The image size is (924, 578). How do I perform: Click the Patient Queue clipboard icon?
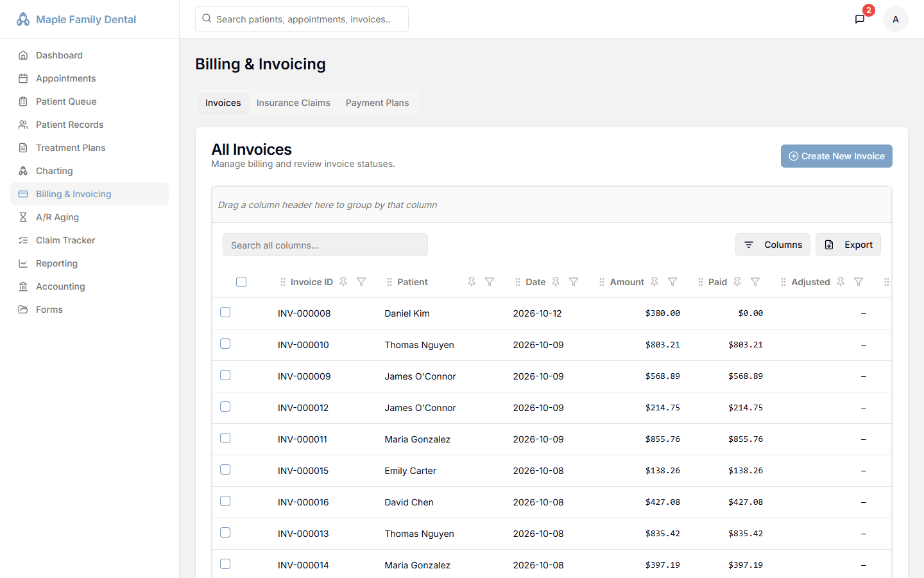click(x=23, y=101)
